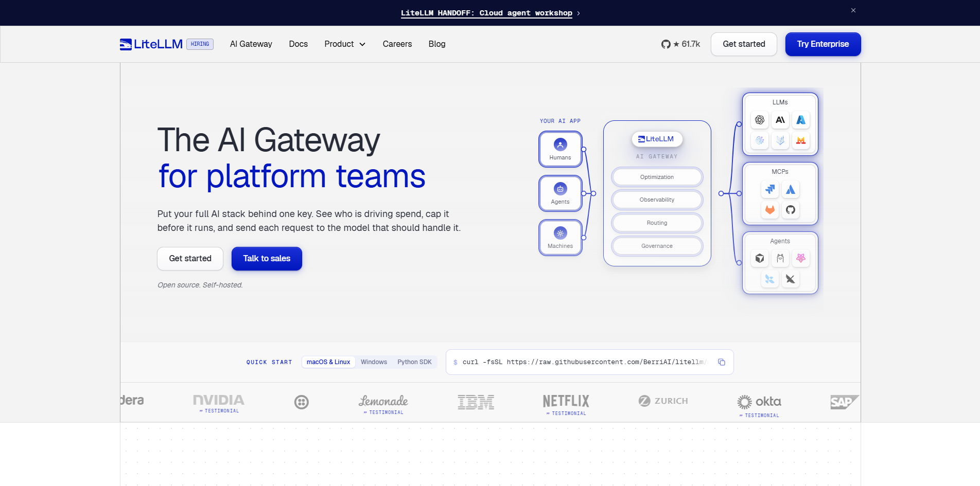Select the macOS & Linux quick start tab
Screen dimensions: 980x486
(328, 362)
